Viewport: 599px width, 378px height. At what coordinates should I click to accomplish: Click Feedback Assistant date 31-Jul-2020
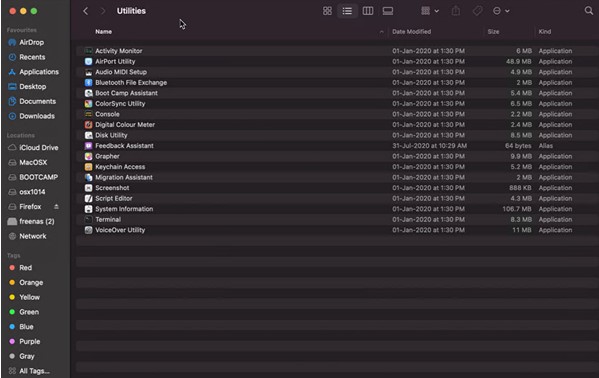pyautogui.click(x=429, y=146)
